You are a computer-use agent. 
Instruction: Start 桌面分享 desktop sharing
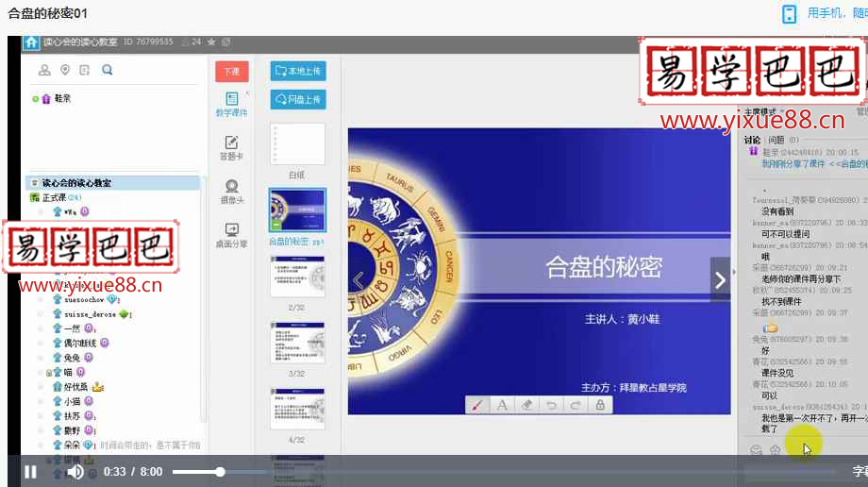point(231,234)
